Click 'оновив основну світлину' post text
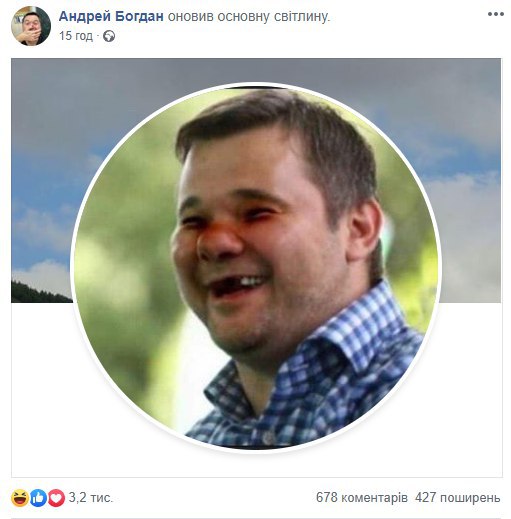 point(249,16)
